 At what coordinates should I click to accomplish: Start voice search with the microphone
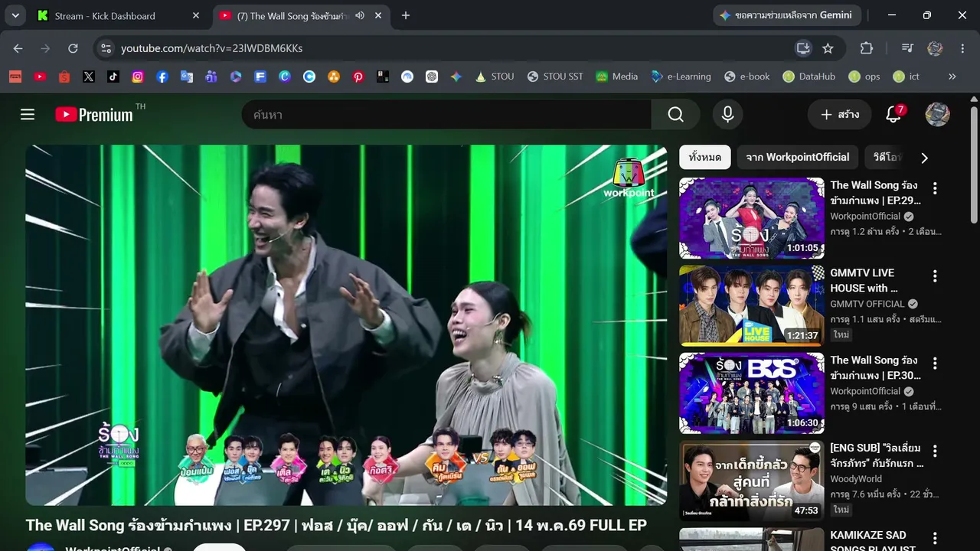(727, 115)
